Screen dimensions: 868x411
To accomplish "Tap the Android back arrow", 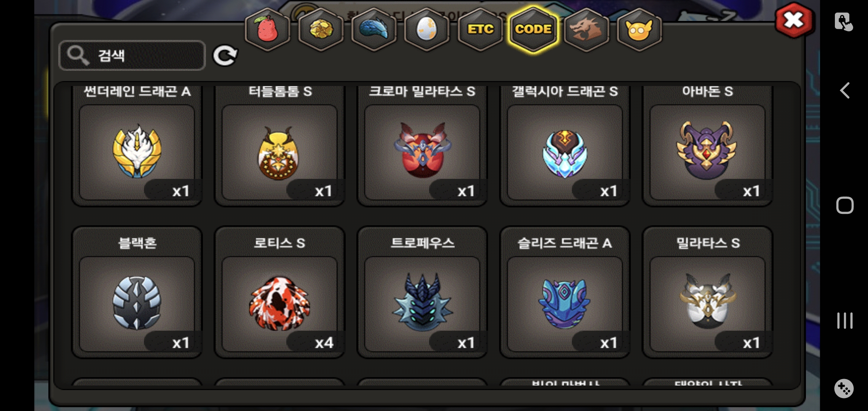I will point(845,91).
